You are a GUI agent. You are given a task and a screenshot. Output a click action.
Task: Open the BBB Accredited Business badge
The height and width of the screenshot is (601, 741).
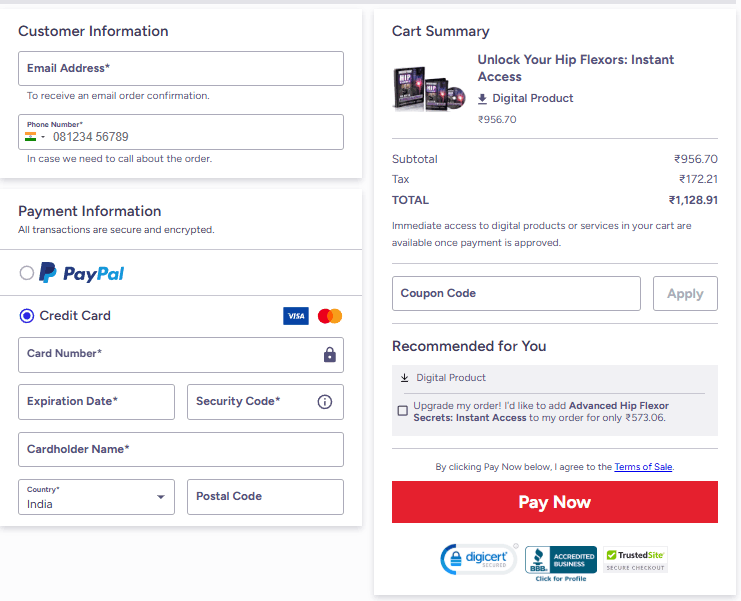click(x=561, y=563)
